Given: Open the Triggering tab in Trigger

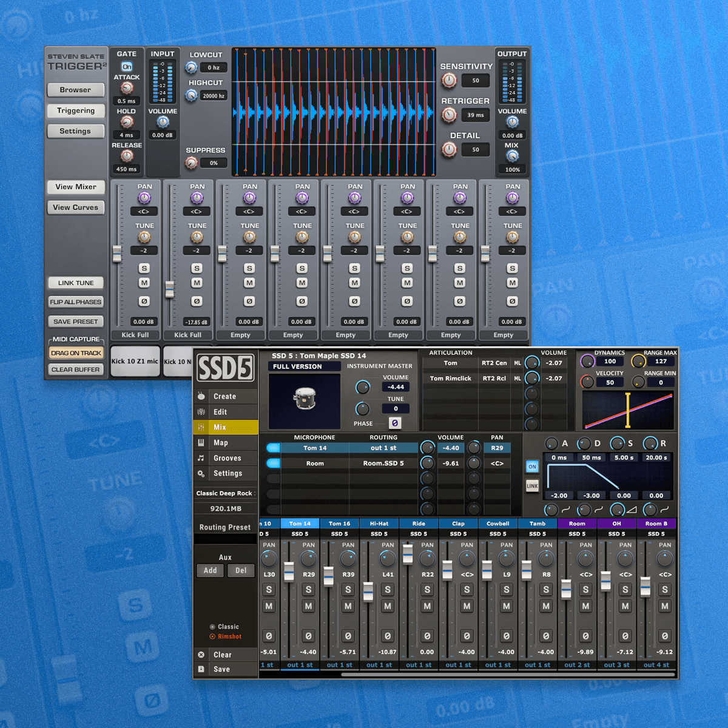Looking at the screenshot, I should click(76, 110).
